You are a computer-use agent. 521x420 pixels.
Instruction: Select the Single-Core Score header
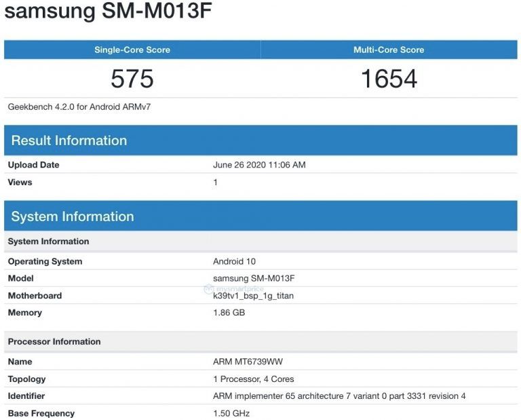[132, 50]
